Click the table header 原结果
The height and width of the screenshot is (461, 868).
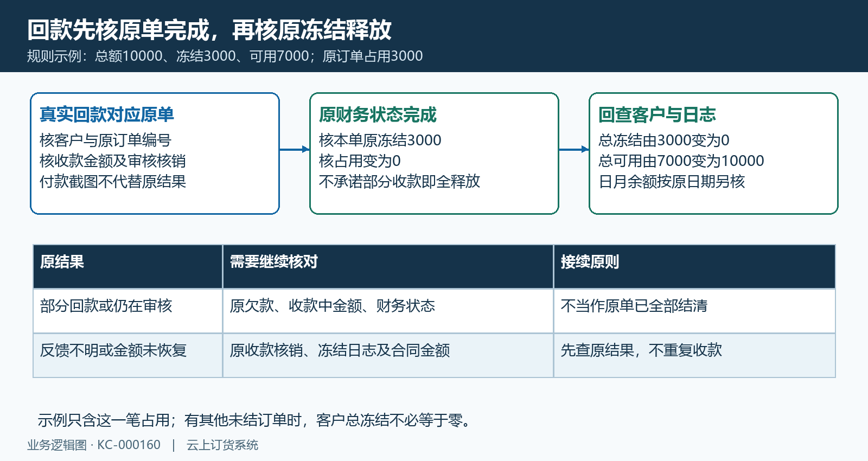point(127,266)
